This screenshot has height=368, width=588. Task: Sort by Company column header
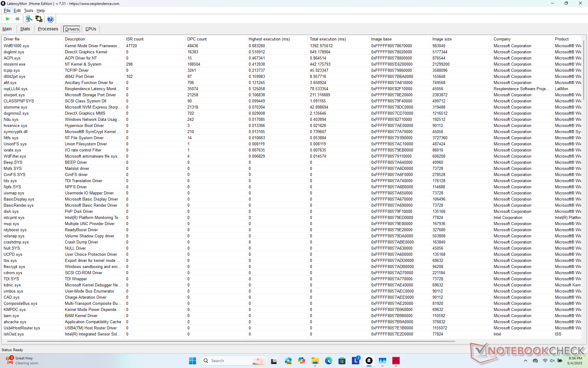click(x=522, y=39)
